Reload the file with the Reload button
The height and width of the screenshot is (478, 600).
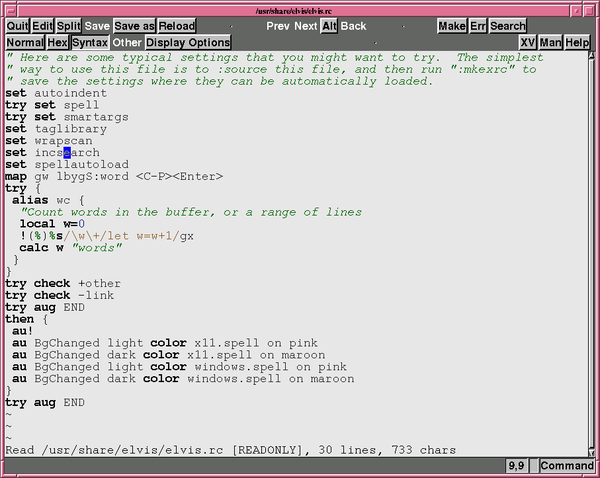pos(177,26)
